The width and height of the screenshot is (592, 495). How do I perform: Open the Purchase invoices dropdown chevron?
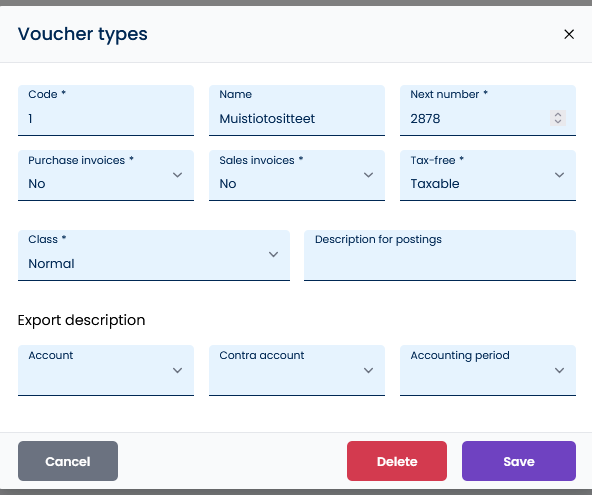[x=177, y=175]
